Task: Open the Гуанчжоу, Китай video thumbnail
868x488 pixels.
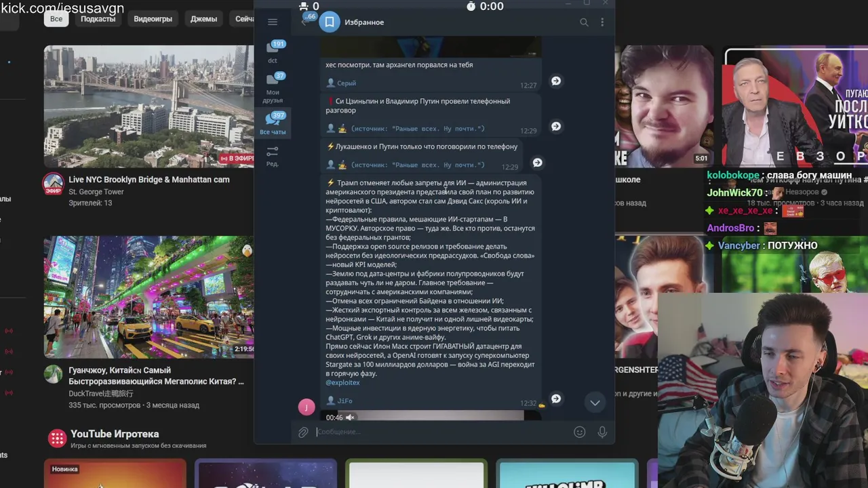Action: click(149, 297)
